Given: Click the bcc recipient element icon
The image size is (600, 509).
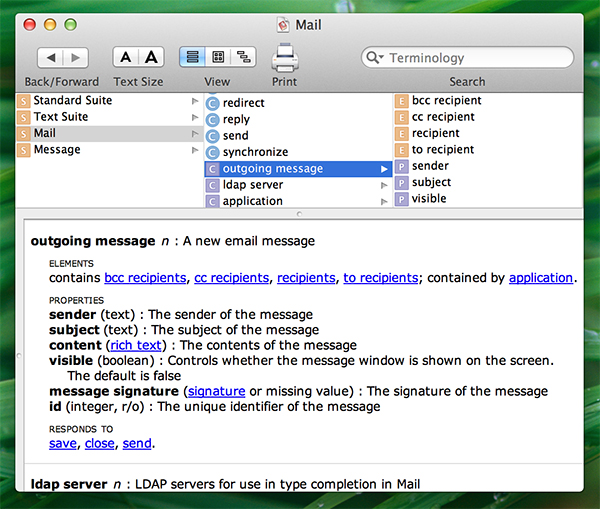Looking at the screenshot, I should [x=401, y=101].
